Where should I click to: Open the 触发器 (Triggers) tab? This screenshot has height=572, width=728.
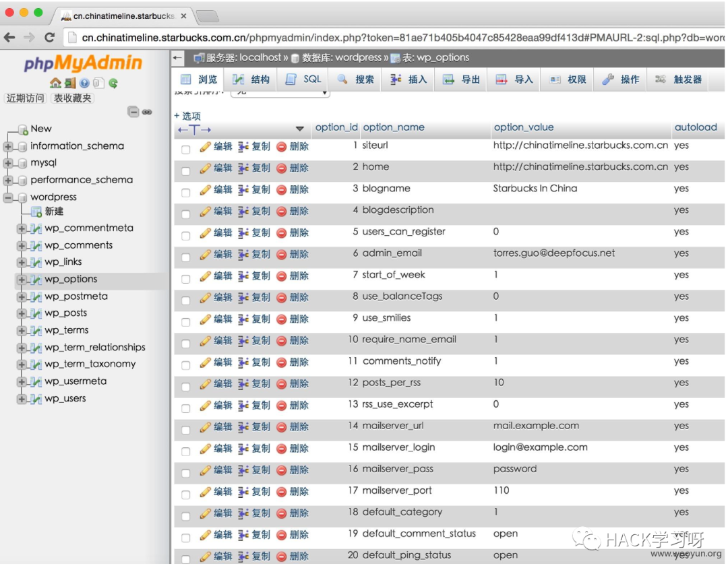tap(679, 80)
